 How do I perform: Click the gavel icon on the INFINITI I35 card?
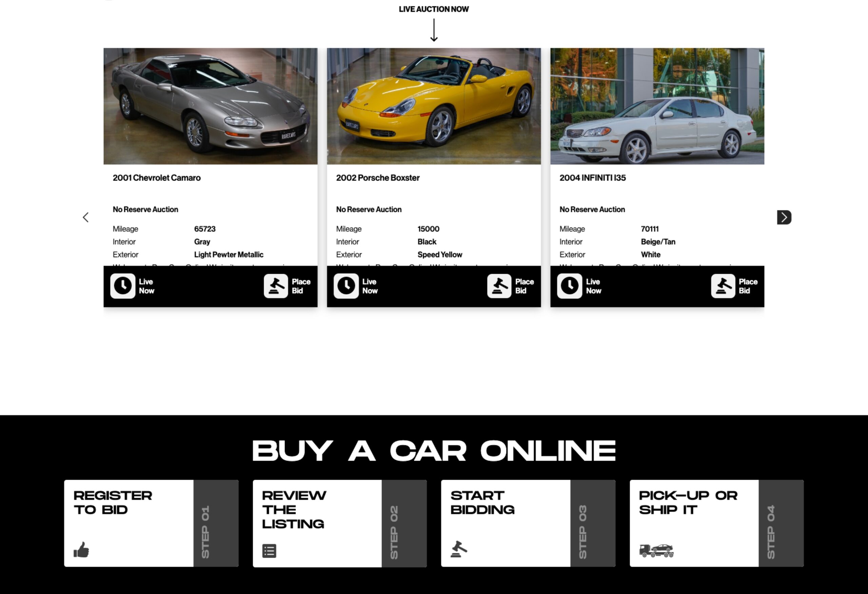723,286
